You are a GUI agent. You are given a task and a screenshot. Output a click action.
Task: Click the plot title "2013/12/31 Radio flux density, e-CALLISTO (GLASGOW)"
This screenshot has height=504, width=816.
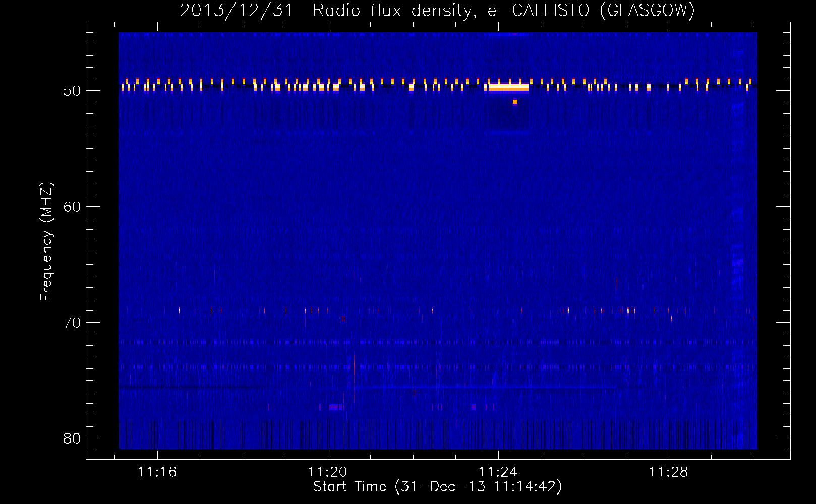pyautogui.click(x=437, y=10)
